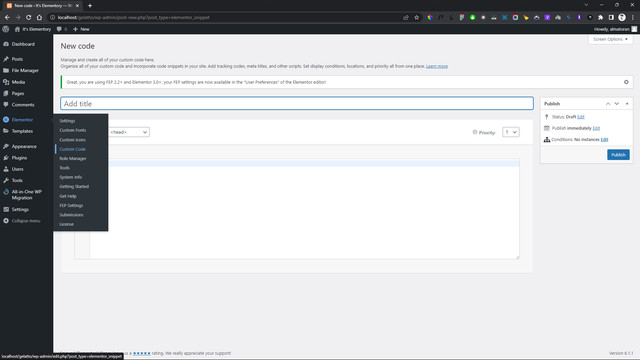
Task: Click the Plugins plug icon
Action: click(x=6, y=158)
